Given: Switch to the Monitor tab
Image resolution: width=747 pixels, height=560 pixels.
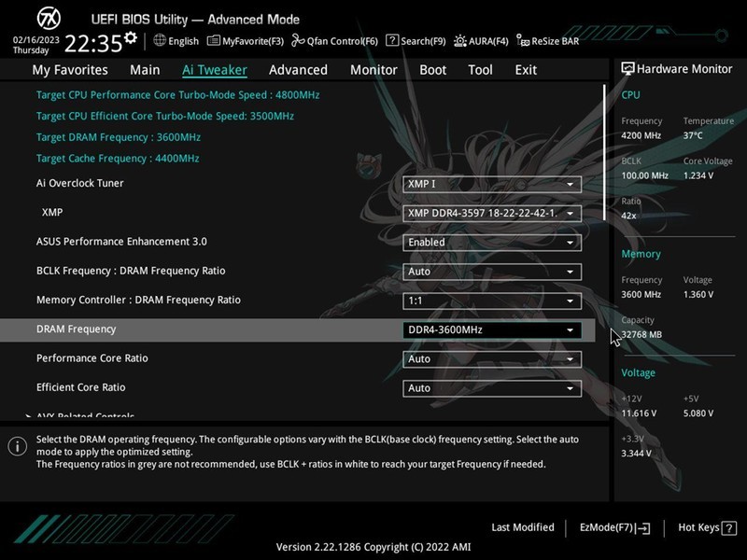Looking at the screenshot, I should pyautogui.click(x=374, y=70).
